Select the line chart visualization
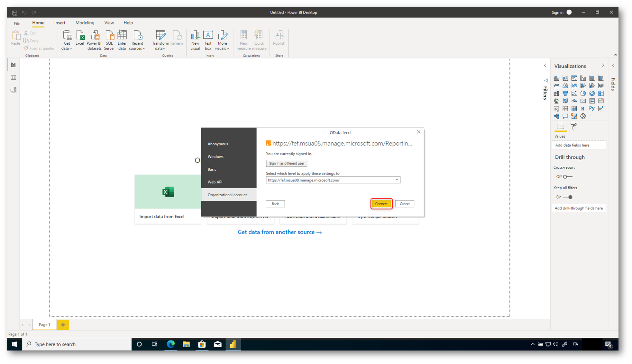 click(556, 86)
